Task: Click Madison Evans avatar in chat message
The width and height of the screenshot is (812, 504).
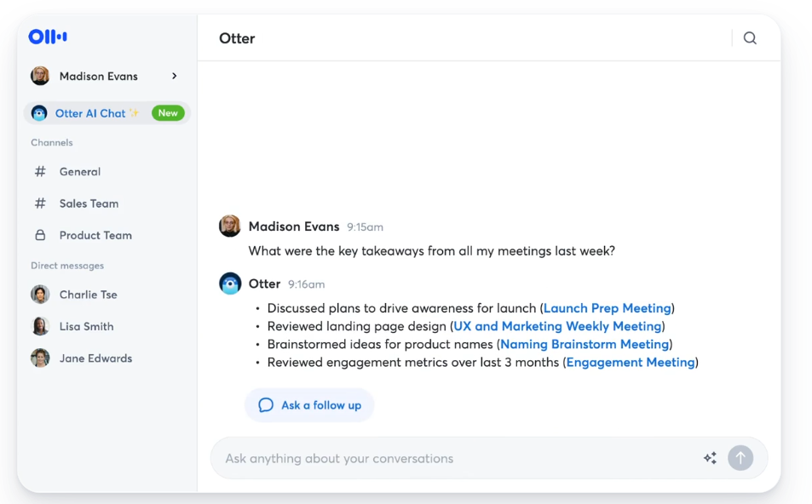Action: [230, 226]
